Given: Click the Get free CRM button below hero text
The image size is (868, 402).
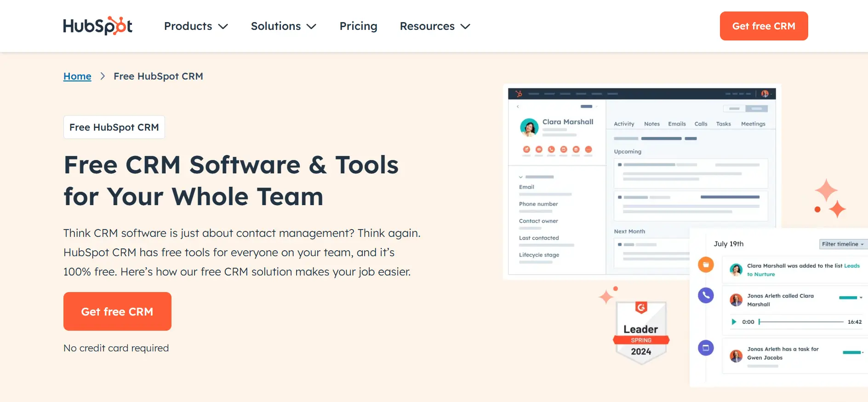Looking at the screenshot, I should 117,311.
